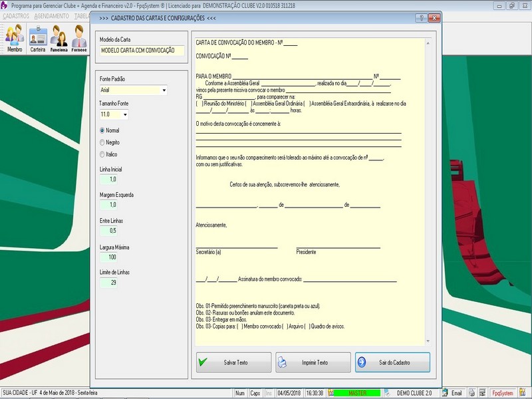Viewport: 532px width, 399px height.
Task: Click the printer icon in status bar
Action: 471,393
